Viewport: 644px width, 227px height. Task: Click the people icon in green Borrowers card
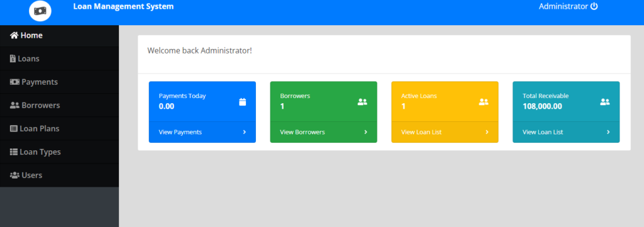[x=362, y=102]
